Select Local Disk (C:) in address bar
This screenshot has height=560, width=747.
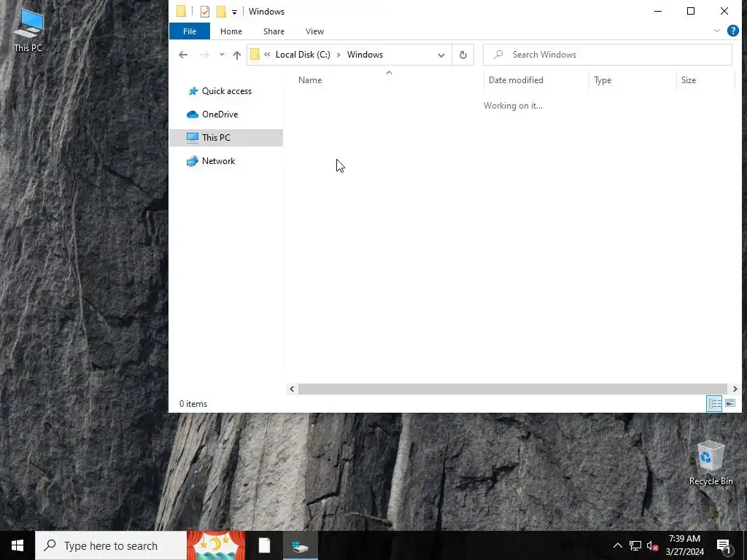point(303,55)
